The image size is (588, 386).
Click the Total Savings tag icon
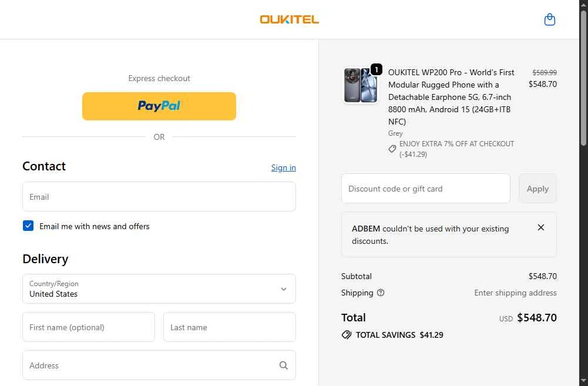click(347, 335)
